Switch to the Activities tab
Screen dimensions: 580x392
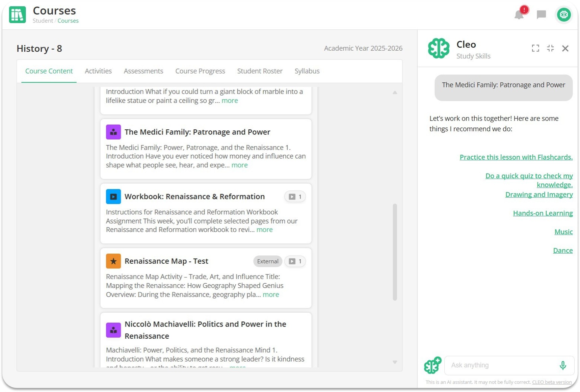click(x=98, y=71)
